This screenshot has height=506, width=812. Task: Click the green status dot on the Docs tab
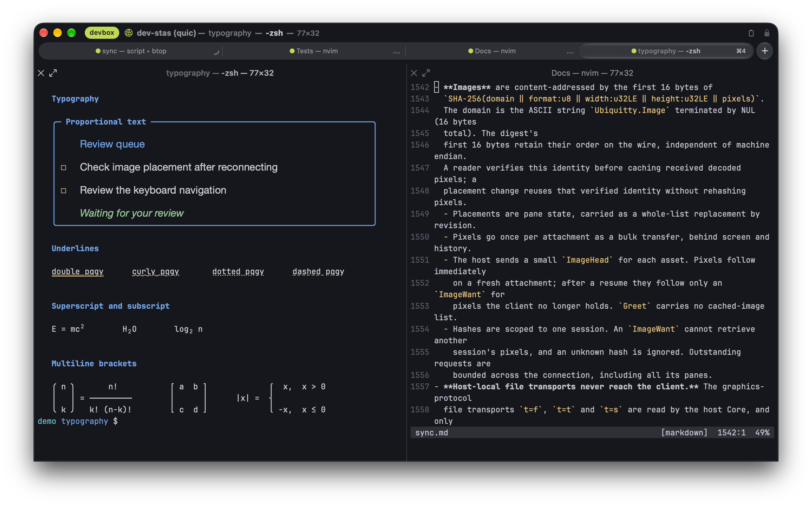coord(470,51)
